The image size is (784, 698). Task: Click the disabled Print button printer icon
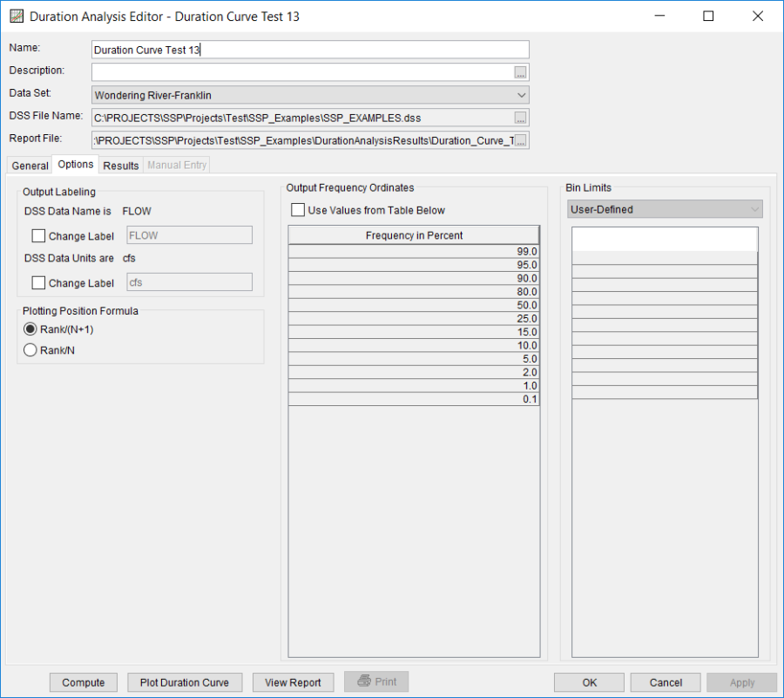click(364, 681)
